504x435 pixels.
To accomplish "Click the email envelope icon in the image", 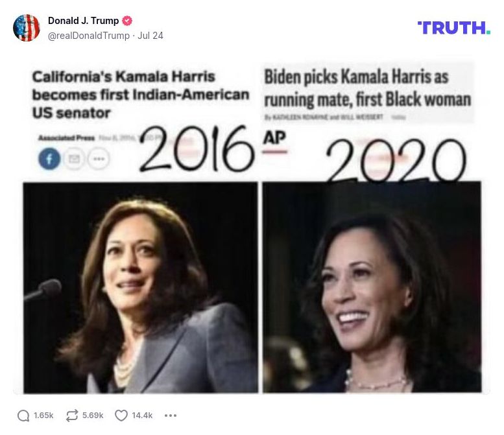I will click(73, 159).
